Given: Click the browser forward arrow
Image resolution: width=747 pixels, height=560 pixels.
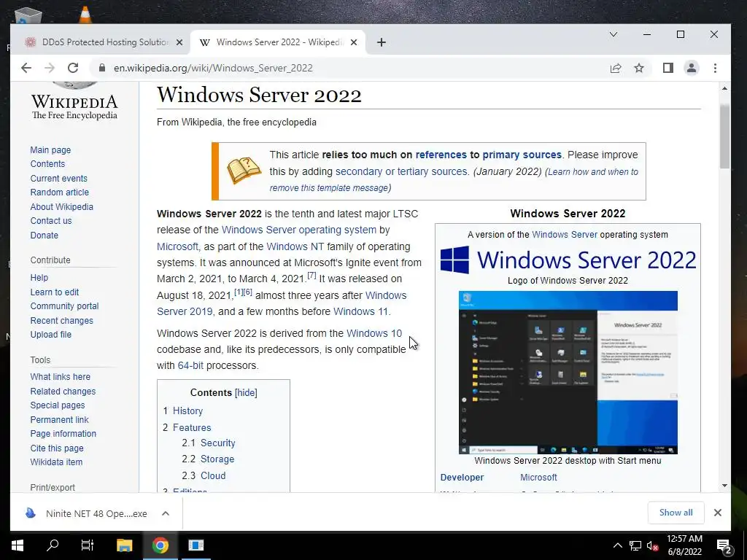Looking at the screenshot, I should 50,68.
